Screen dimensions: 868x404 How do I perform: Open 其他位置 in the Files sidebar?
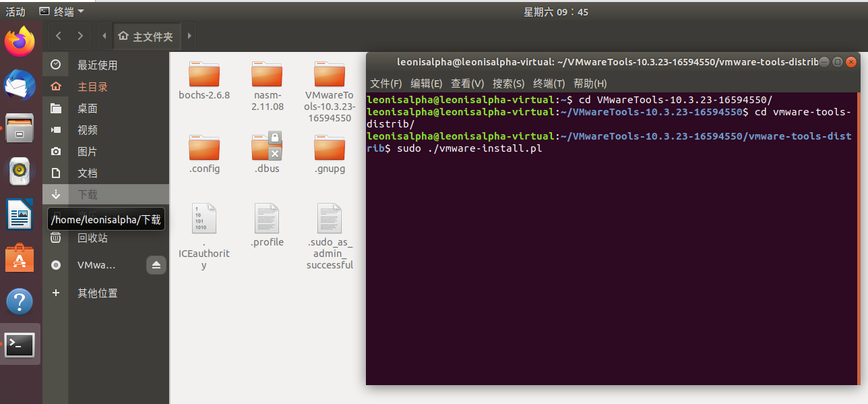(x=106, y=293)
